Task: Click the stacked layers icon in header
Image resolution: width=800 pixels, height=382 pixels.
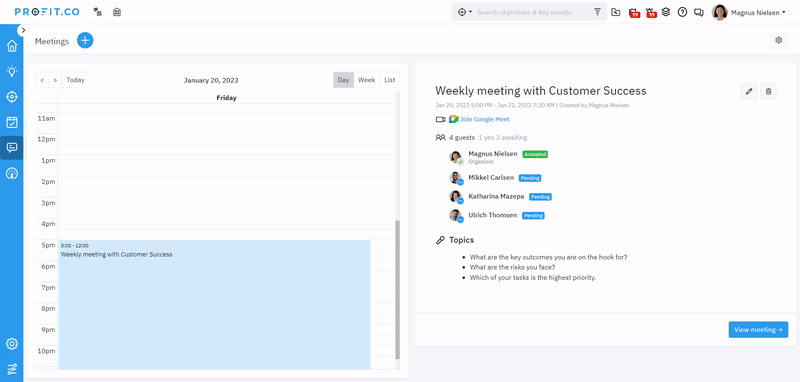Action: (666, 12)
